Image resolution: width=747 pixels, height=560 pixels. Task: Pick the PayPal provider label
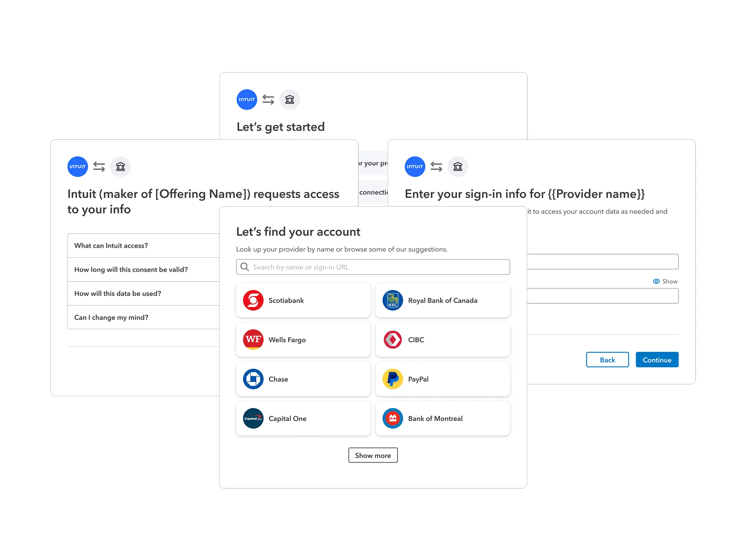tap(418, 379)
